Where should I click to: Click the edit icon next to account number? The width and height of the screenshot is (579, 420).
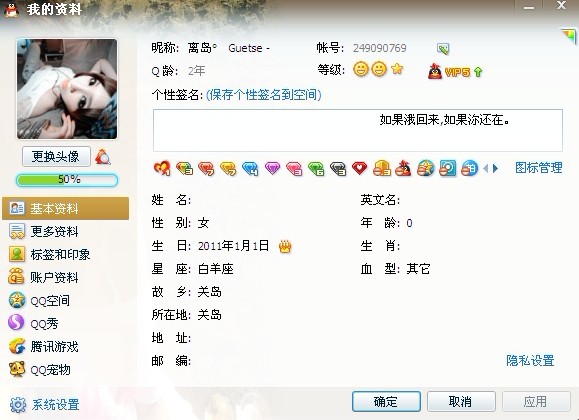(x=443, y=48)
